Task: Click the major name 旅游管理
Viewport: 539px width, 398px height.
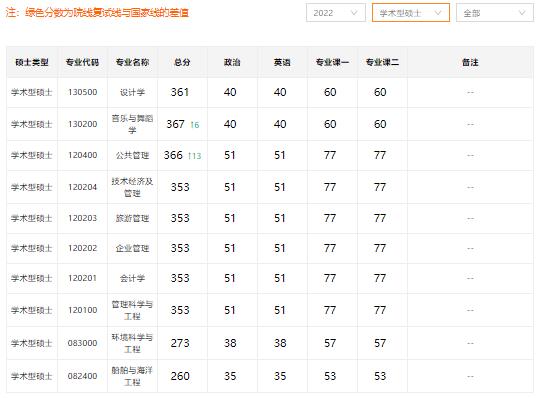Action: [x=132, y=218]
